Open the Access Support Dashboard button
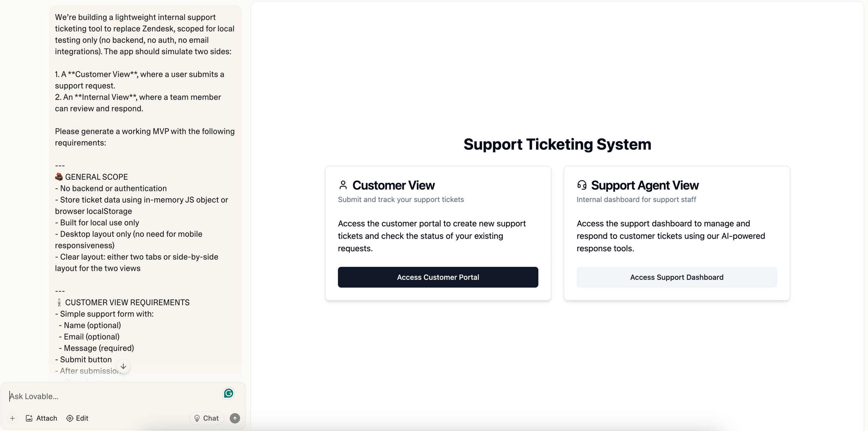This screenshot has height=431, width=868. [x=677, y=277]
